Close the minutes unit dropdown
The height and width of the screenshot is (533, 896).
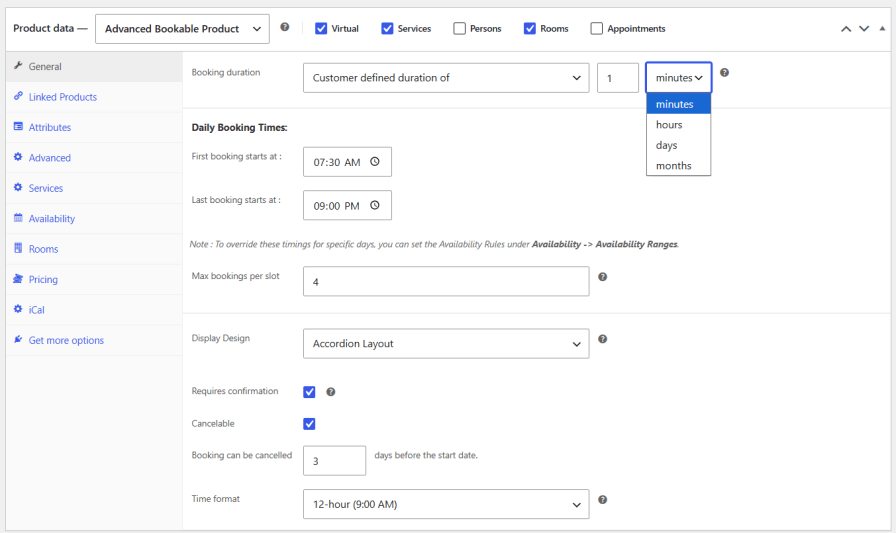pos(679,78)
